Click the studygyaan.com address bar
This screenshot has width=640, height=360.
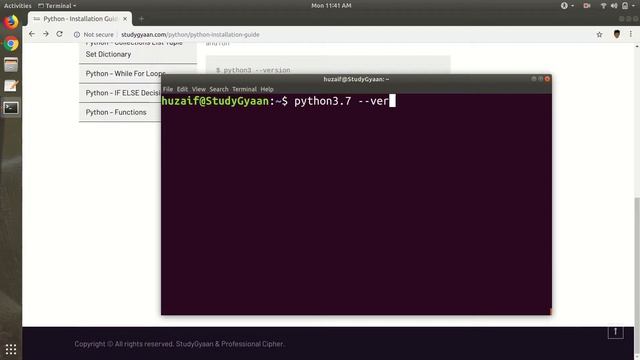coord(190,35)
